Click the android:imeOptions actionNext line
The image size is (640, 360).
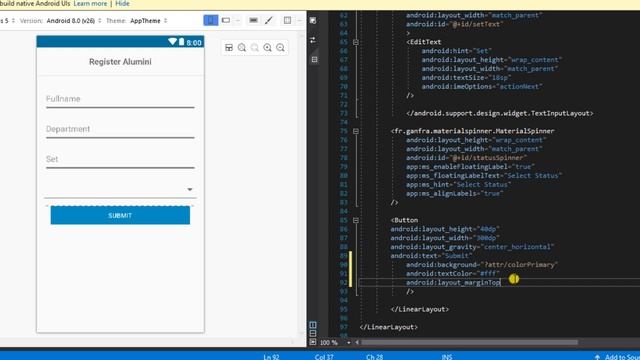(x=482, y=87)
